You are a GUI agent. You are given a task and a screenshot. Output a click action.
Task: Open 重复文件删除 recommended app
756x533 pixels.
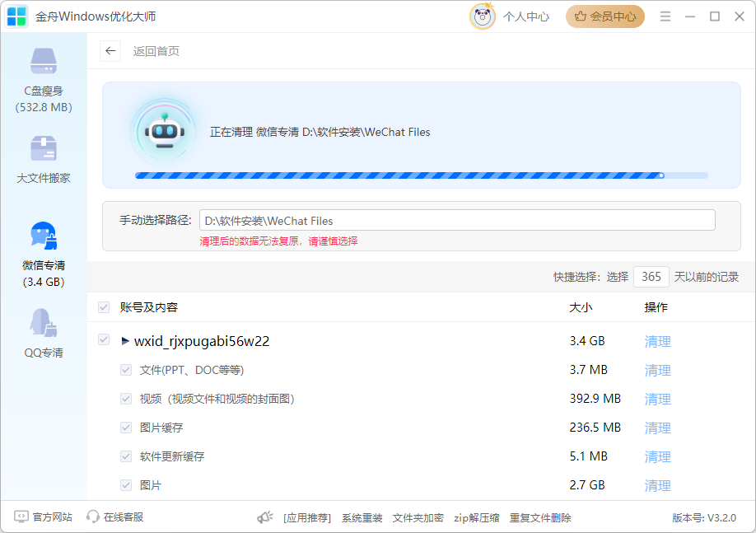point(540,517)
